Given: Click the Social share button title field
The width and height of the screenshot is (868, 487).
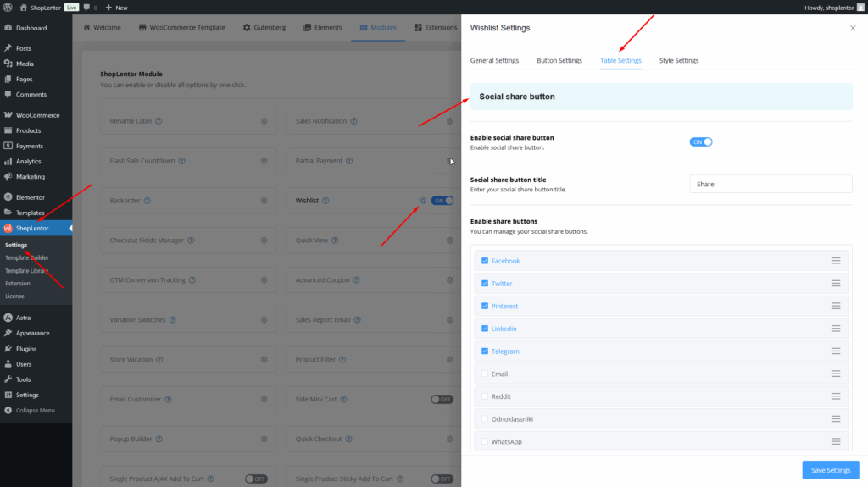Looking at the screenshot, I should tap(771, 184).
